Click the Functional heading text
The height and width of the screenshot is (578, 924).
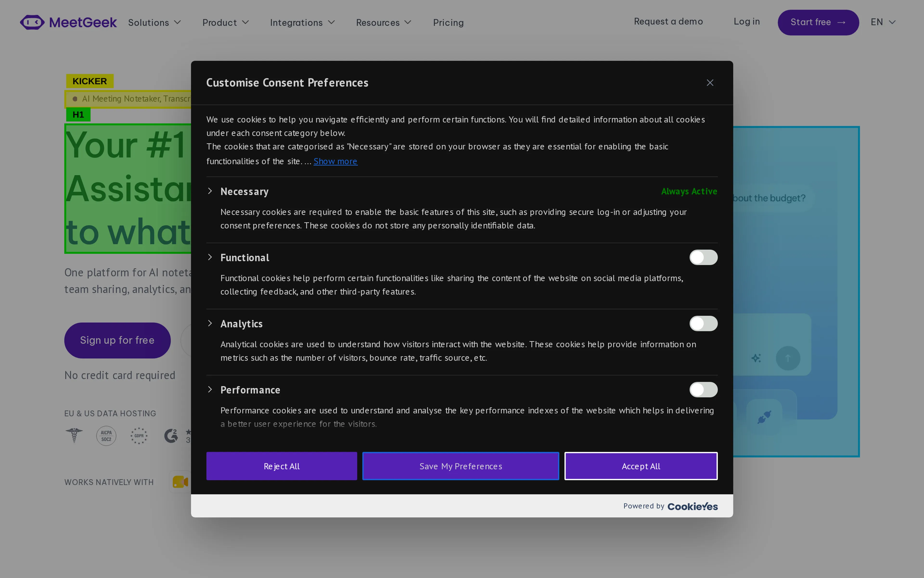pos(245,257)
